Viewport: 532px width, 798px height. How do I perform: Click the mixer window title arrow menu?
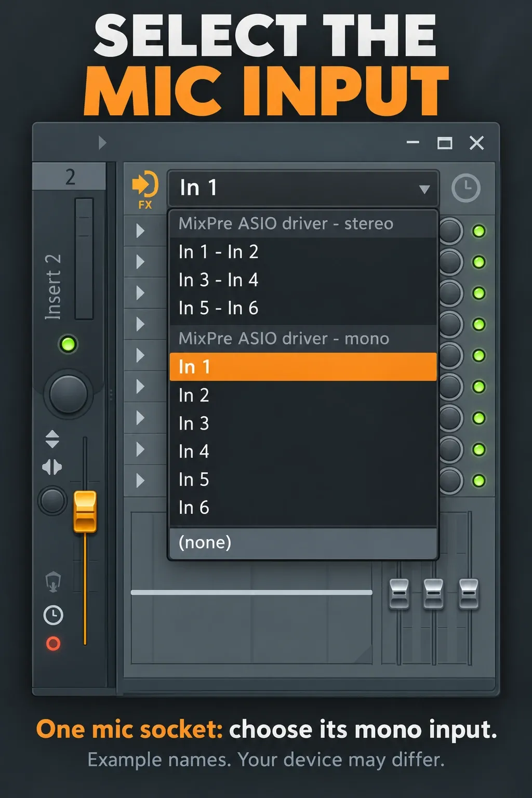tap(102, 142)
